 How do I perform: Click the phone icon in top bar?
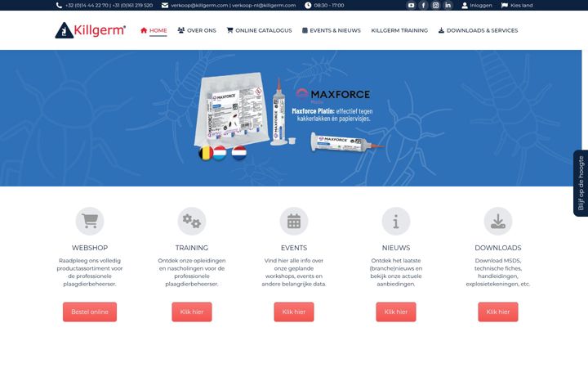[x=59, y=5]
